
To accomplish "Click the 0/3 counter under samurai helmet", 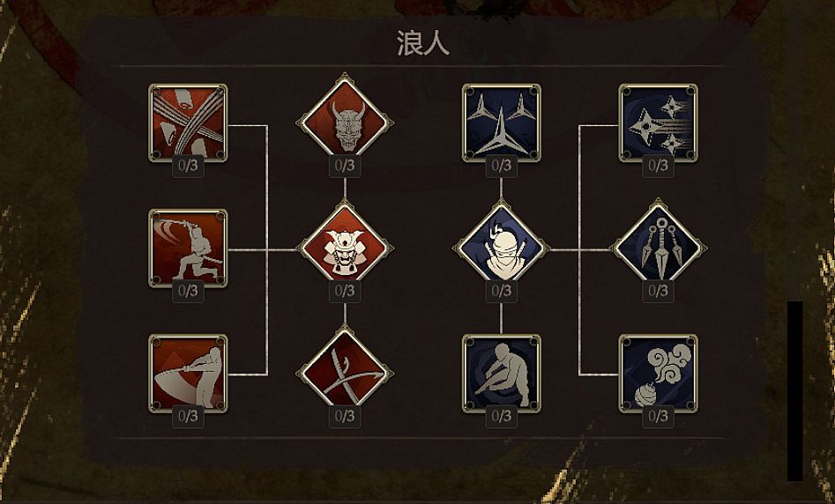I will 345,291.
